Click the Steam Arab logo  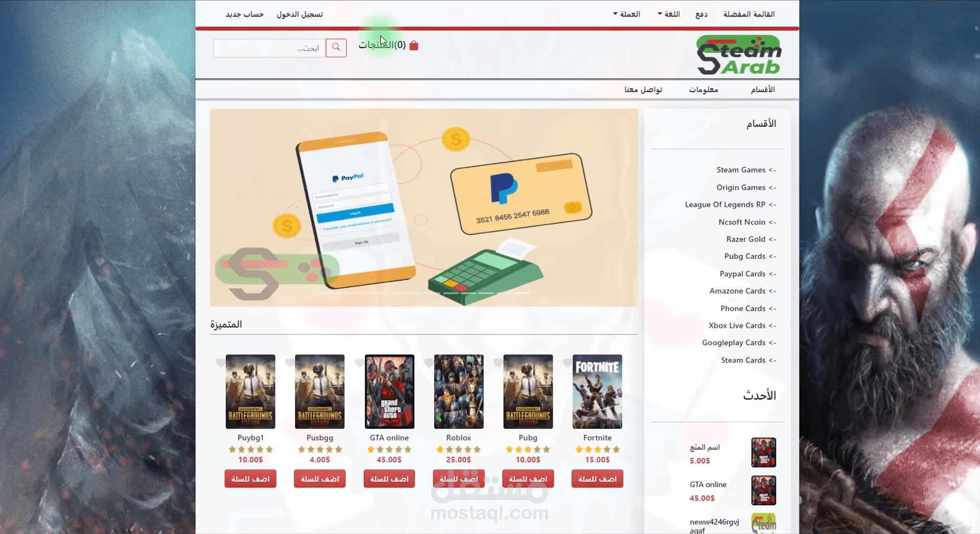pyautogui.click(x=739, y=55)
